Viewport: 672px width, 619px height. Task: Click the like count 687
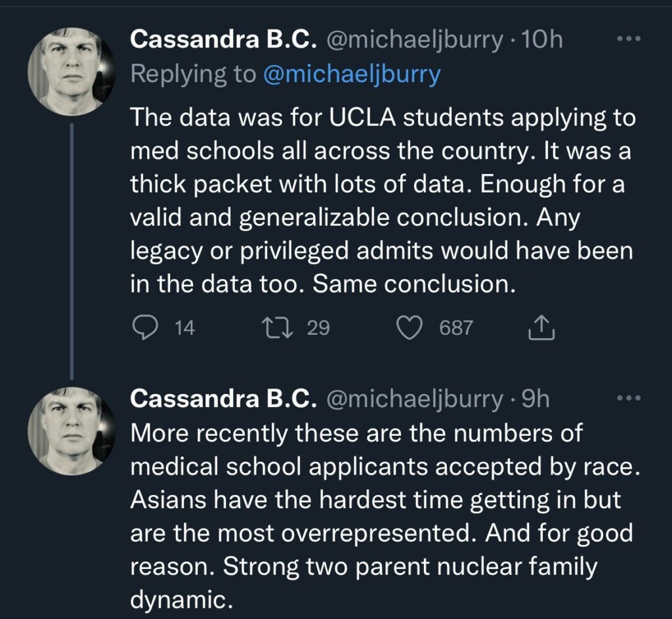(455, 328)
